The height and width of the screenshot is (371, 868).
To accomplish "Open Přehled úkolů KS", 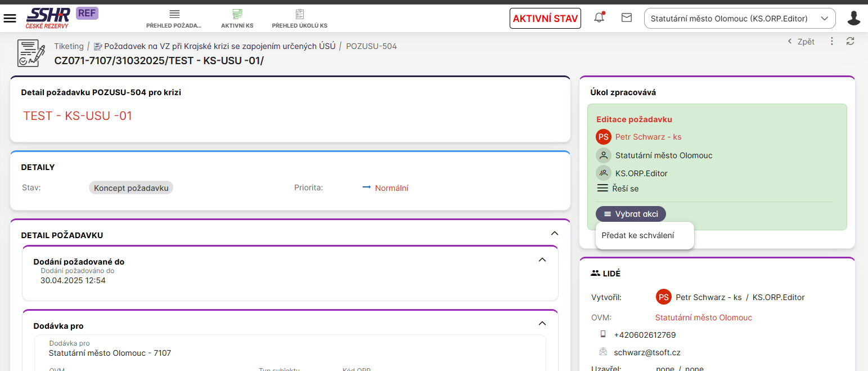I will click(x=299, y=19).
